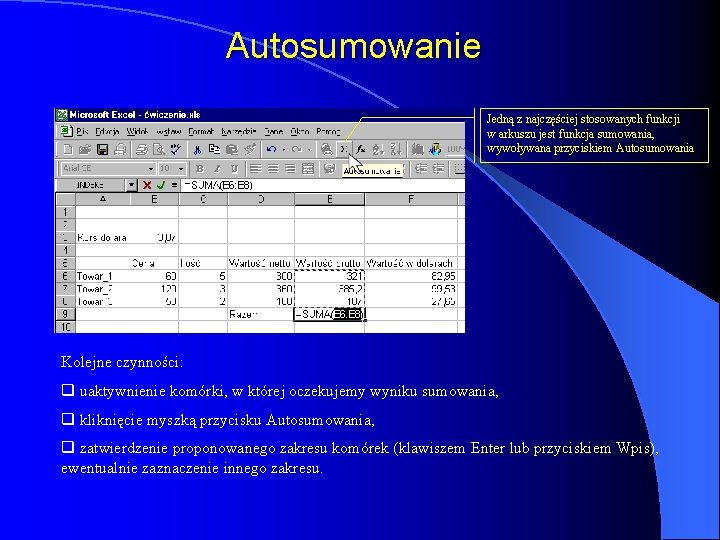The height and width of the screenshot is (540, 720).
Task: Open the Paste Function fx button
Action: click(361, 150)
